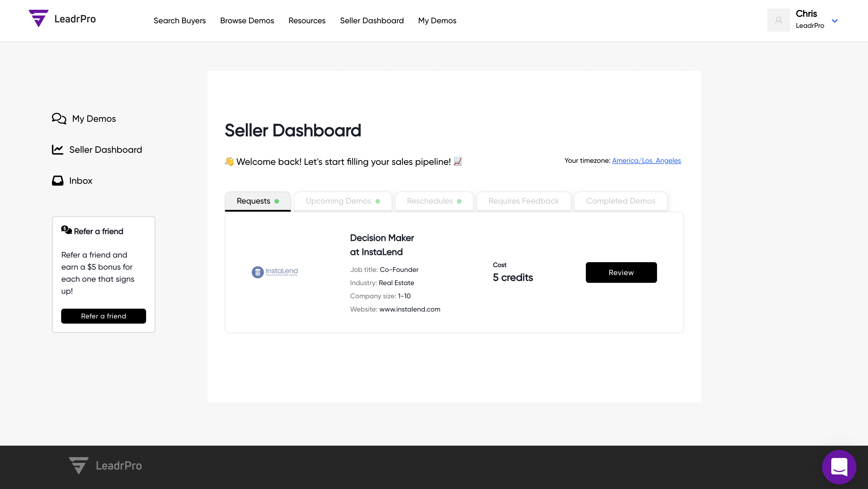Open the Completed Demos tab

(620, 201)
